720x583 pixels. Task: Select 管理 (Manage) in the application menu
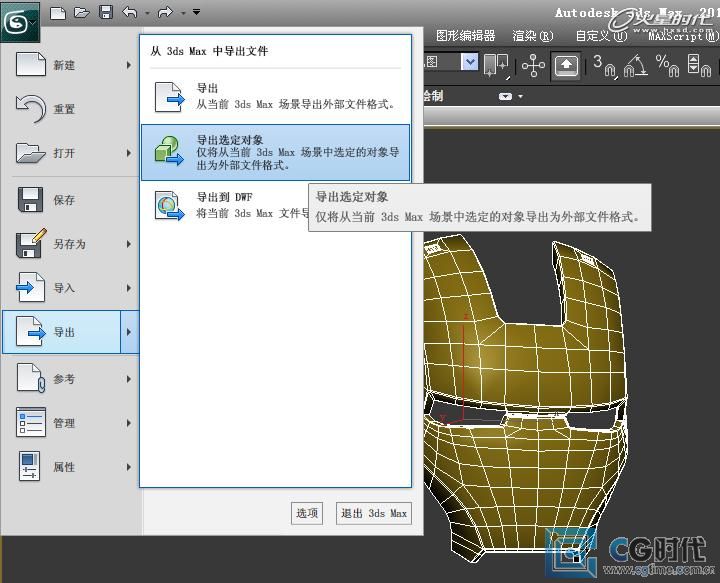71,423
